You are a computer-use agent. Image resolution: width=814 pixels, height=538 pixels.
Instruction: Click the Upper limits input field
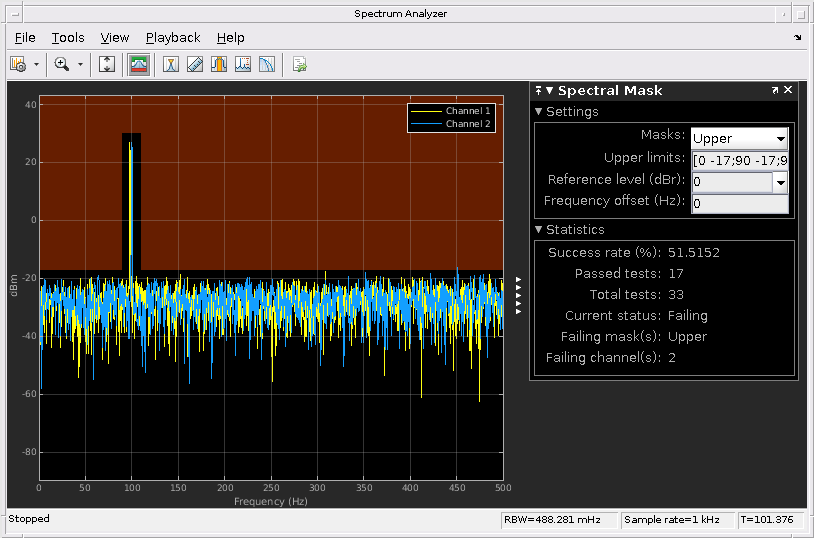739,160
